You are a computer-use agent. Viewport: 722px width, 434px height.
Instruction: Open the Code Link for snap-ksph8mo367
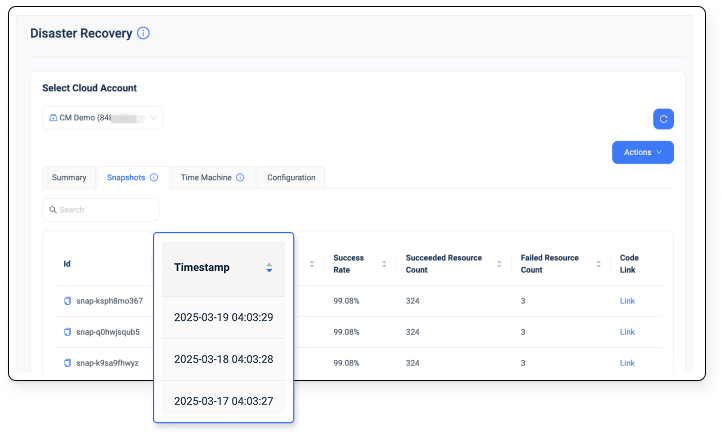point(627,301)
